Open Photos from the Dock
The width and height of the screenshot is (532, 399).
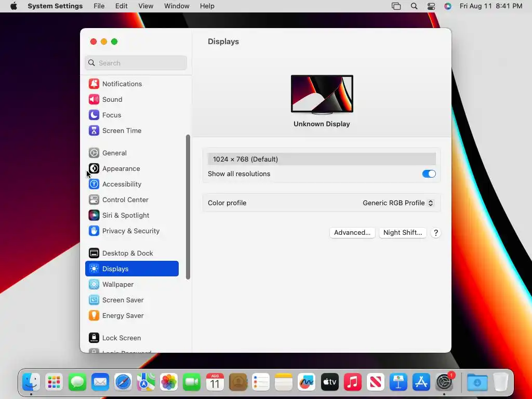[169, 382]
